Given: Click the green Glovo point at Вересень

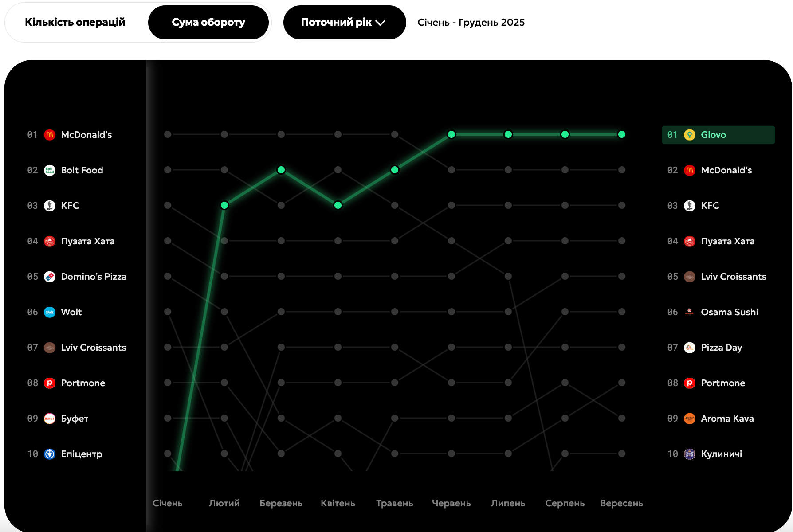Looking at the screenshot, I should pos(622,134).
